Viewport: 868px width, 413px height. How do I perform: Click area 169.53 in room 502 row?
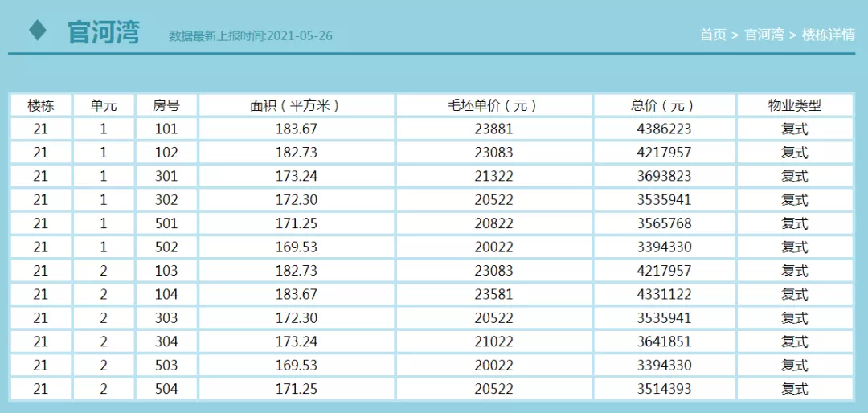coord(297,247)
